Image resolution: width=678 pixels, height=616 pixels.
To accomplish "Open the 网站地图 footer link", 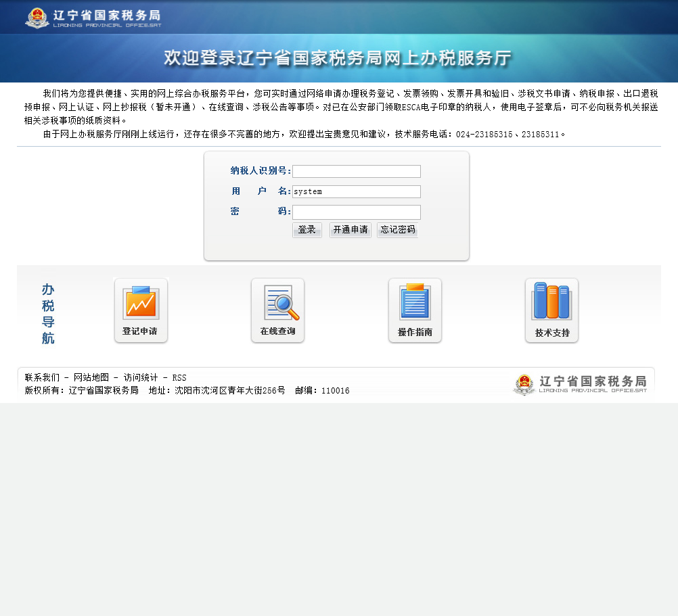I will click(x=91, y=377).
